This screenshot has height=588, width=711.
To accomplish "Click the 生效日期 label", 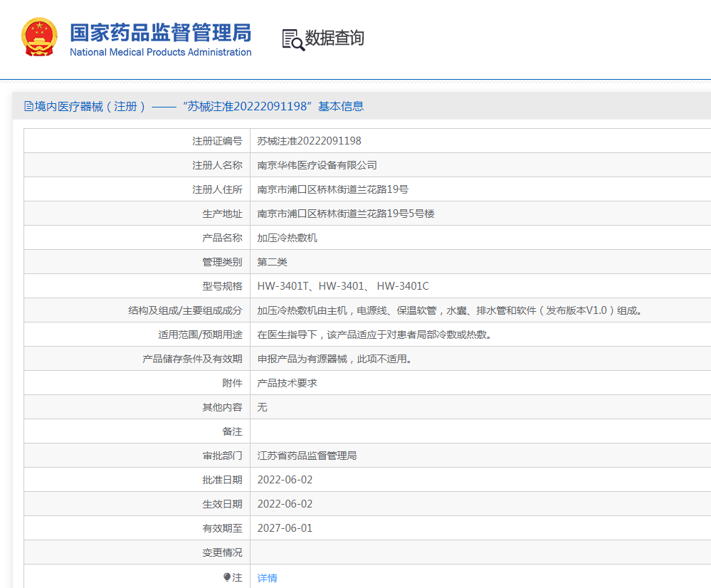I will [x=222, y=504].
